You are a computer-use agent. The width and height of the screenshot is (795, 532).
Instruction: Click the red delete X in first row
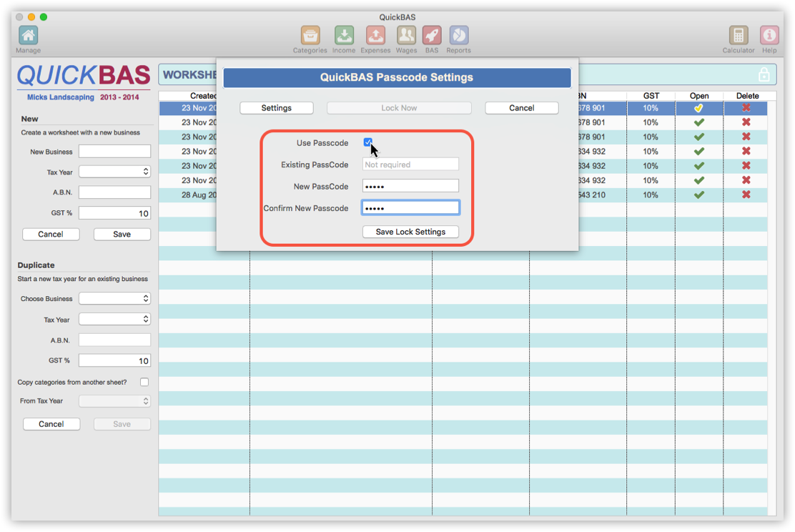click(x=746, y=108)
